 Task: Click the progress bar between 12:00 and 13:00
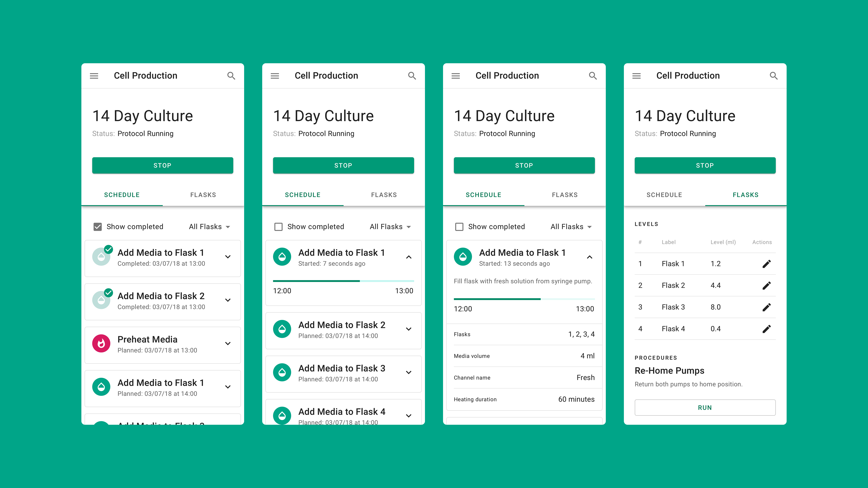click(343, 281)
